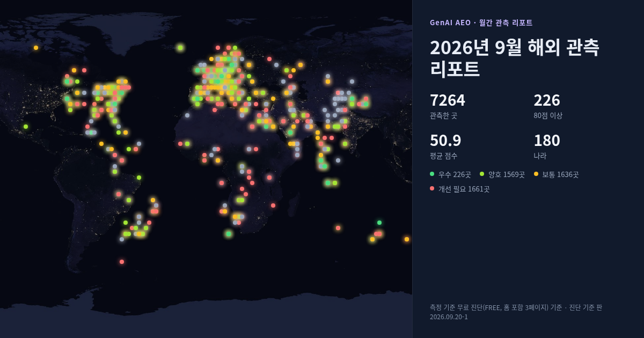Select the green marker at Africa's southern tip
The image size is (644, 338).
pyautogui.click(x=229, y=234)
